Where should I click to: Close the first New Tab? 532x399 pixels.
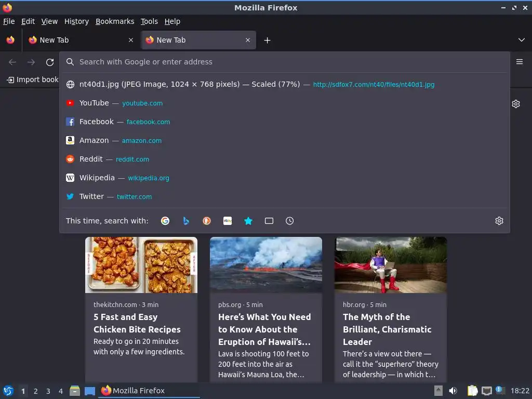131,40
